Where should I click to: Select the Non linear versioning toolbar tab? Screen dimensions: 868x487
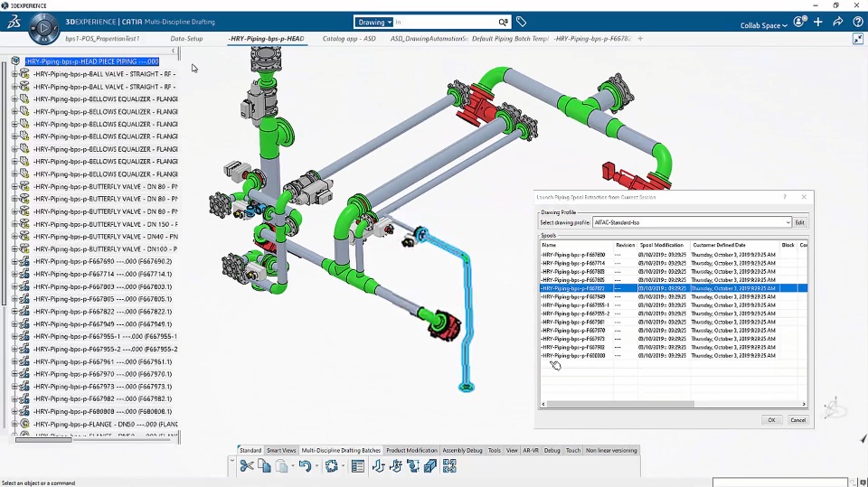[x=611, y=451]
